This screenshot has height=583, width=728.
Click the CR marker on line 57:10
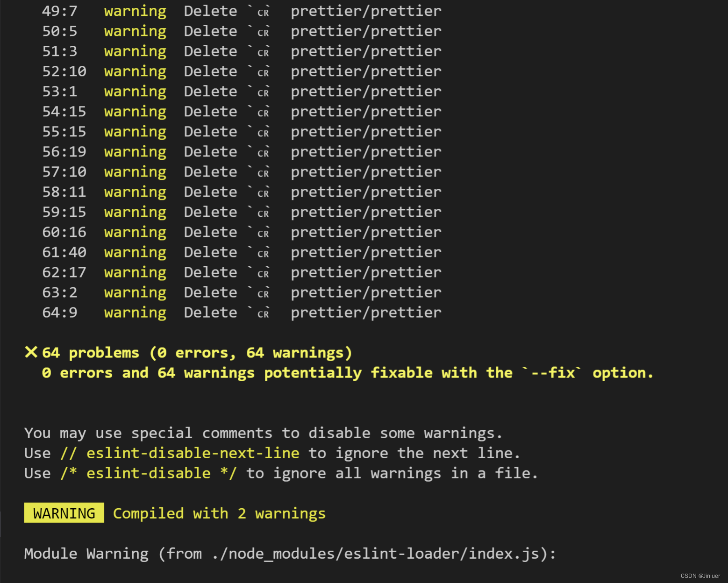263,172
